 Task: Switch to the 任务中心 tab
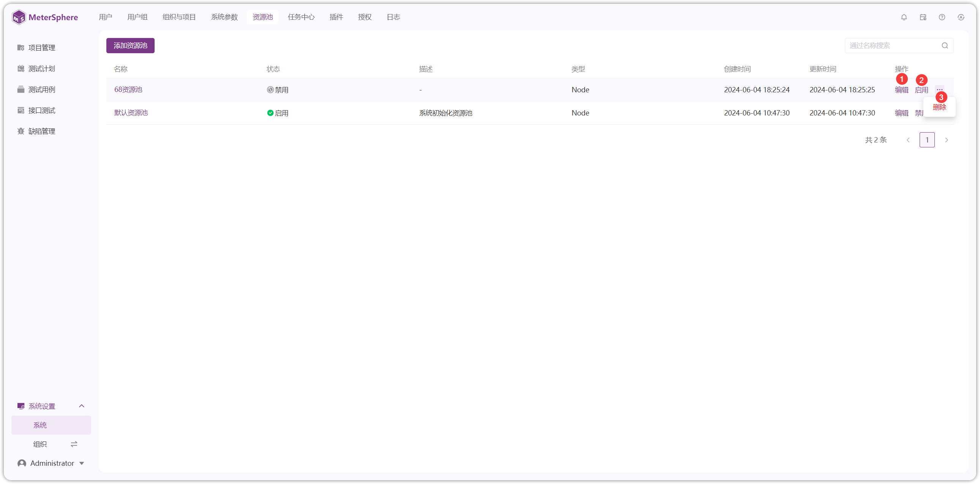click(301, 17)
